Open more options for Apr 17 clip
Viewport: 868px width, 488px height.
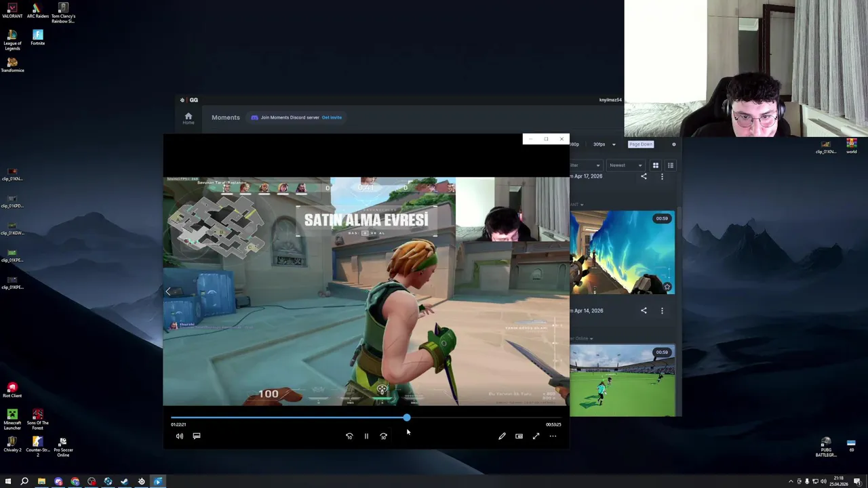tap(662, 176)
